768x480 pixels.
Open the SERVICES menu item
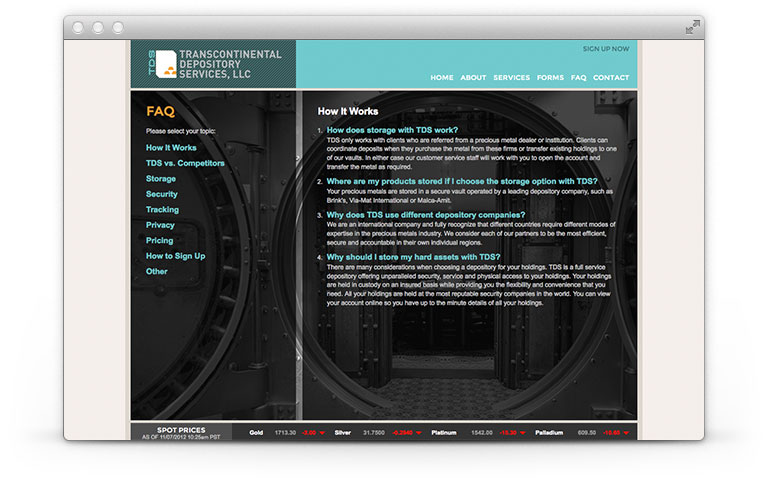click(511, 77)
